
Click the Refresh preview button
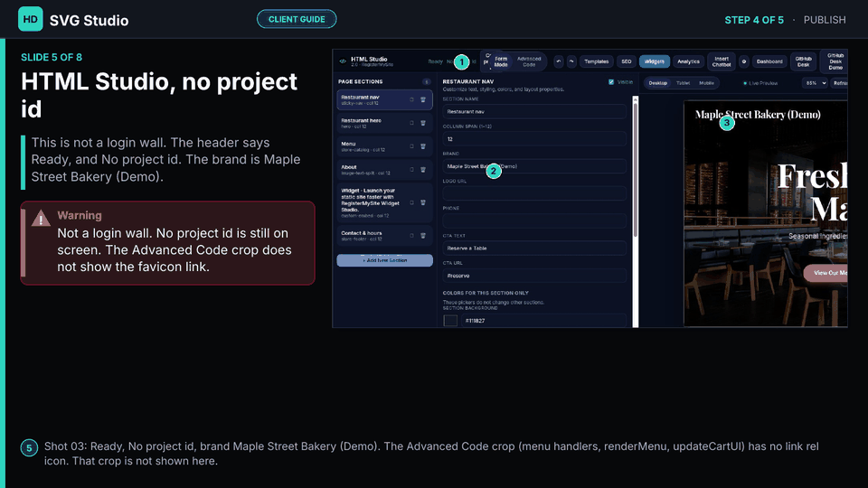tap(839, 83)
